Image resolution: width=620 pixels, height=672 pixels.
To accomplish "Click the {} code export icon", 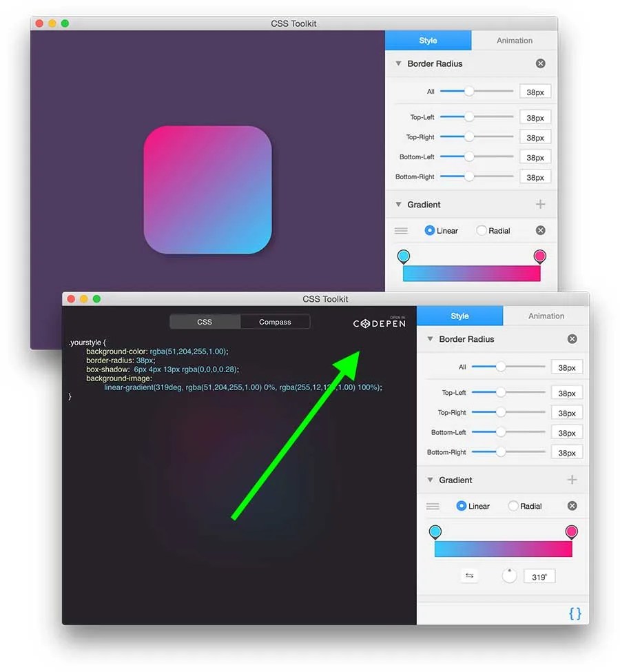I will pyautogui.click(x=575, y=613).
